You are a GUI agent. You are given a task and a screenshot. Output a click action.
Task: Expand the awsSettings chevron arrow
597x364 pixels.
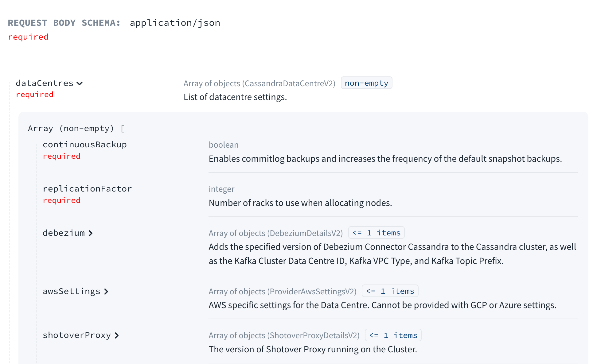coord(106,292)
